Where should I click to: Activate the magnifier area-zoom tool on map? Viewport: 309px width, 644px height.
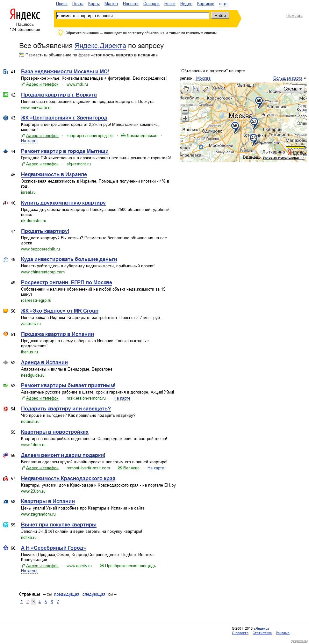(196, 89)
